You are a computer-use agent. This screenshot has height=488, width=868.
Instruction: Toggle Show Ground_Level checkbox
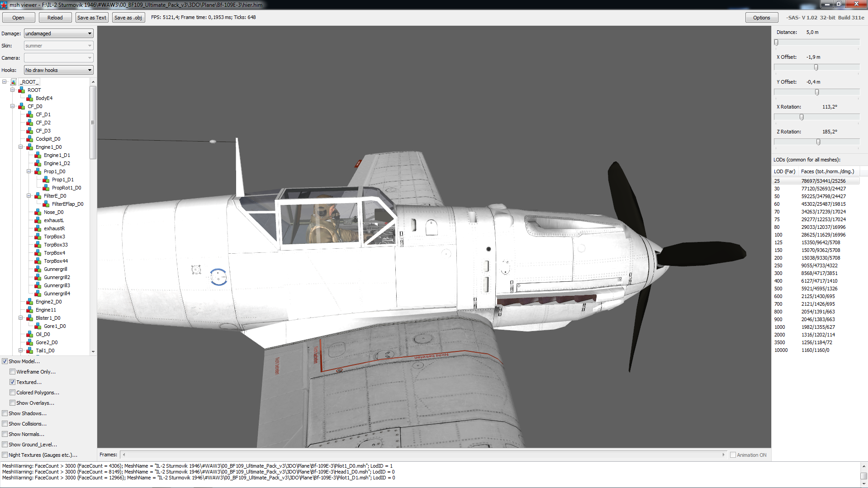pyautogui.click(x=5, y=445)
